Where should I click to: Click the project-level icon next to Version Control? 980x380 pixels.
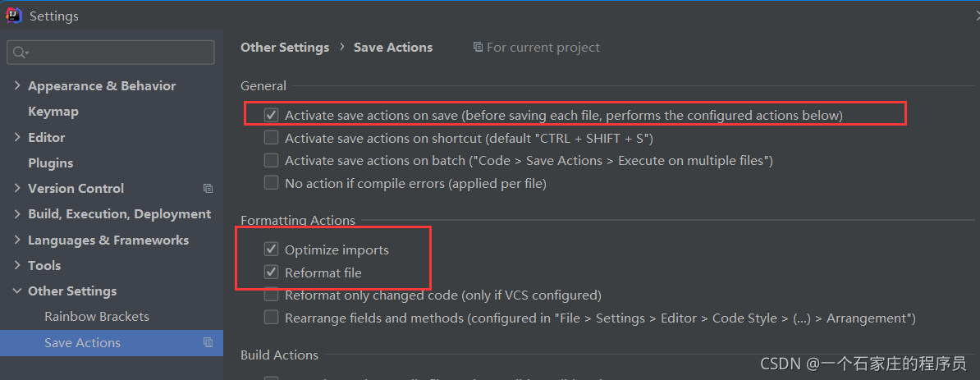point(208,189)
